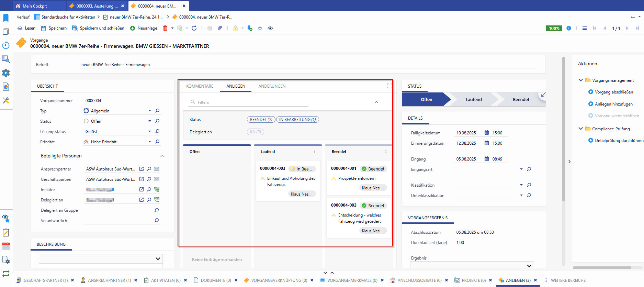This screenshot has height=287, width=644.
Task: Open the AKTIVITÄTEN (6) bottom tab
Action: [166, 280]
